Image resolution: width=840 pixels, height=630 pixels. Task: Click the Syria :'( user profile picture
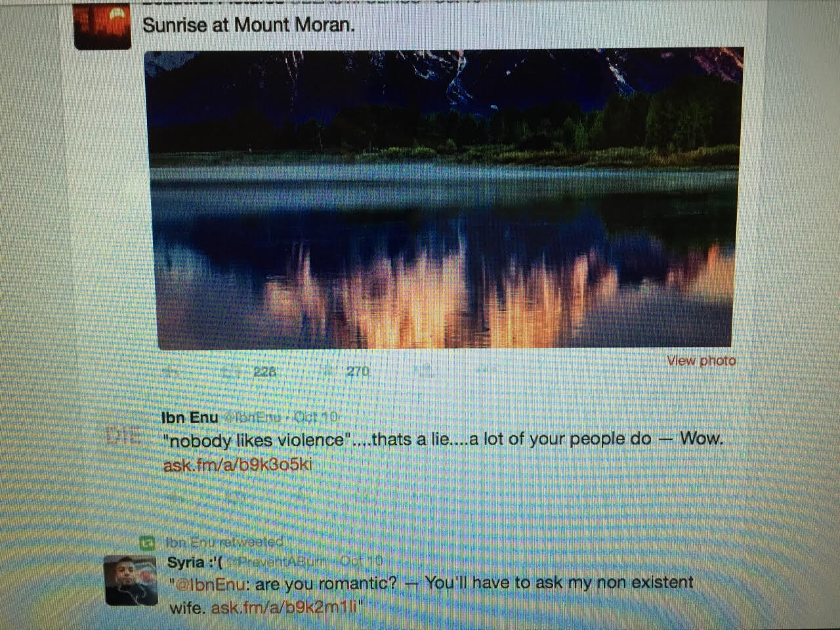coord(131,580)
